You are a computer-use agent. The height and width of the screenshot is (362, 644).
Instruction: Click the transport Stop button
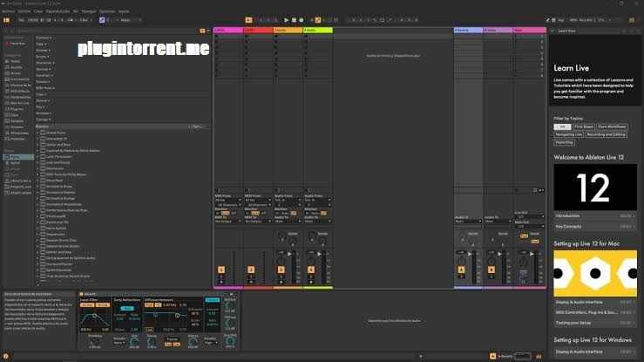tap(294, 20)
